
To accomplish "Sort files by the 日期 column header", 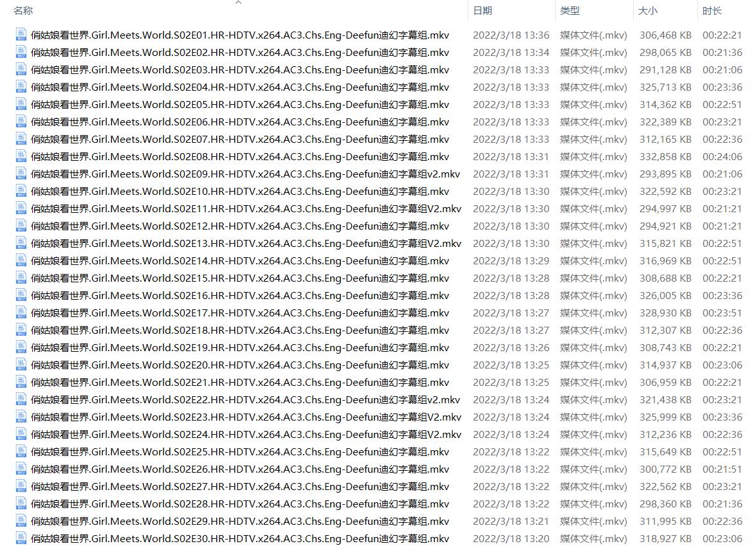I will 483,11.
